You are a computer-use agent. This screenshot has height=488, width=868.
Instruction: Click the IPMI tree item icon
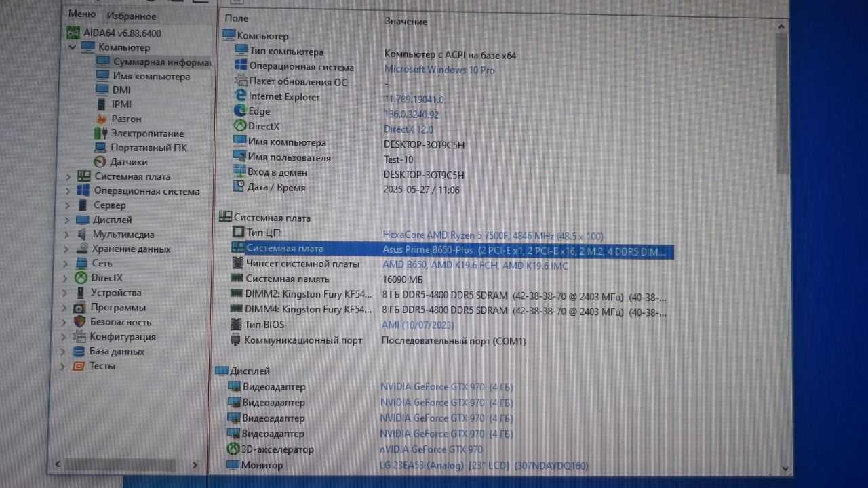click(102, 104)
